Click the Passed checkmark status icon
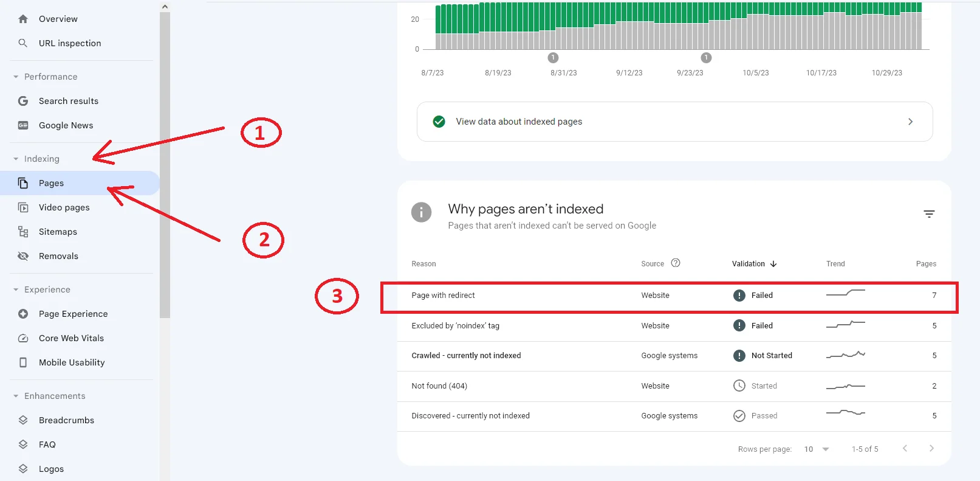This screenshot has height=481, width=980. click(739, 416)
